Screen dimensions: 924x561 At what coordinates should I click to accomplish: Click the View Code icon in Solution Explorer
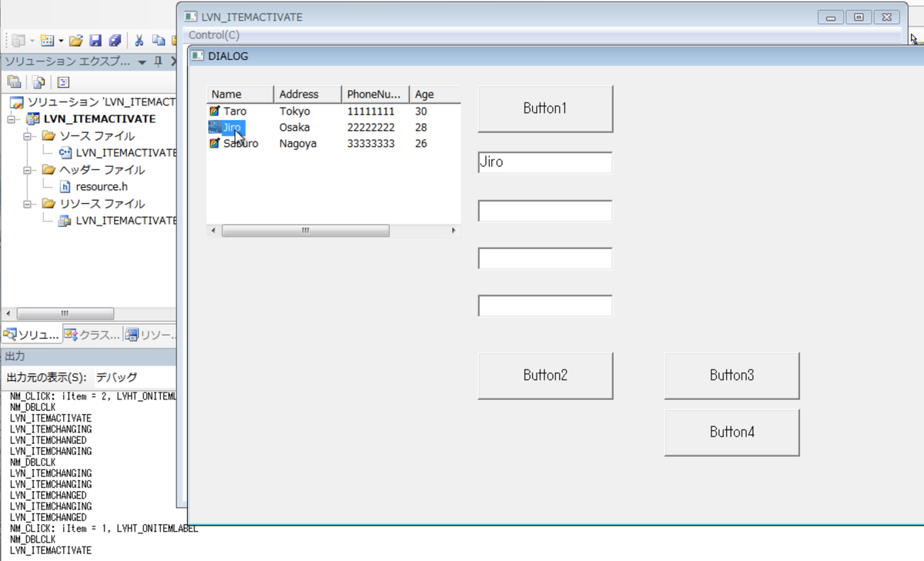[64, 82]
